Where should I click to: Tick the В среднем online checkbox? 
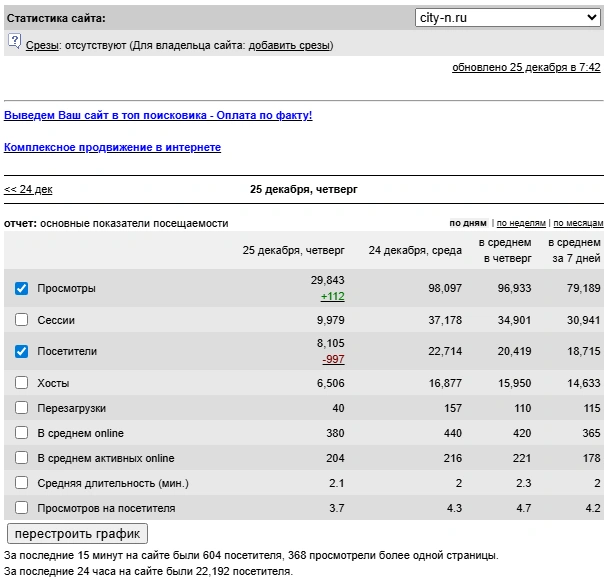tap(22, 433)
